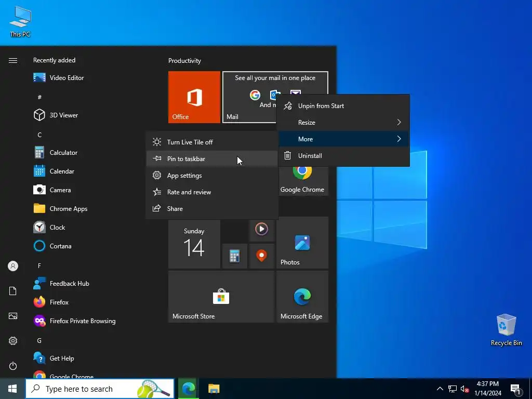Show hidden system tray icons
Image resolution: width=532 pixels, height=399 pixels.
[440, 389]
